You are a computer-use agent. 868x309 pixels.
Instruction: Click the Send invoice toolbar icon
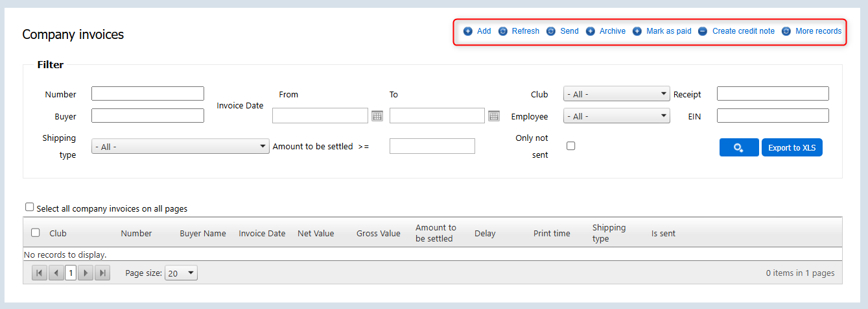point(551,31)
